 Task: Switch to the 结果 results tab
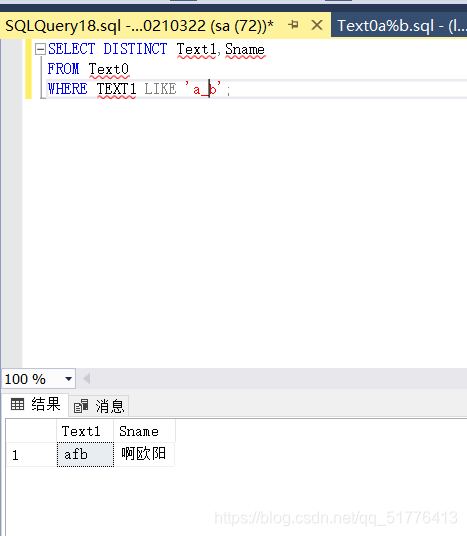[x=35, y=404]
